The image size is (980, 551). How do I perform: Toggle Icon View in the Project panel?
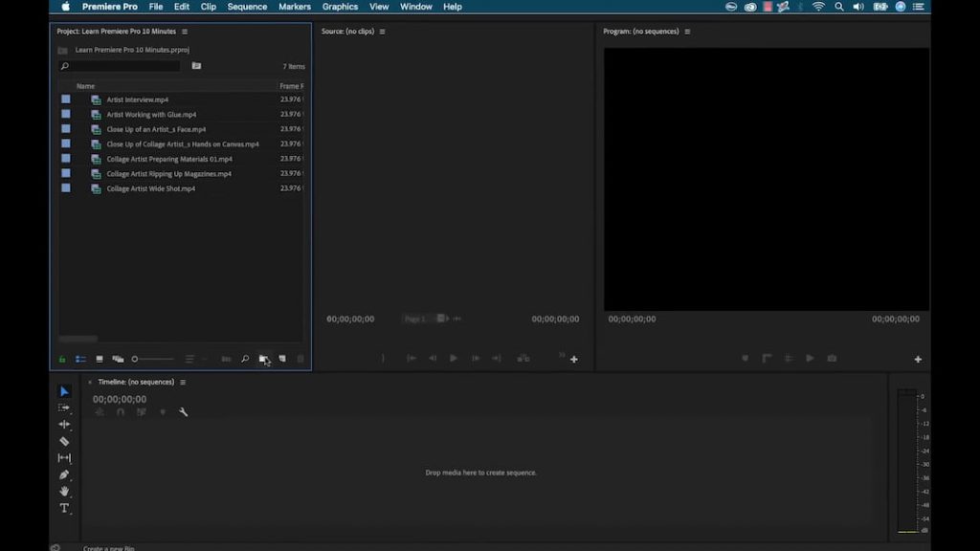coord(100,359)
